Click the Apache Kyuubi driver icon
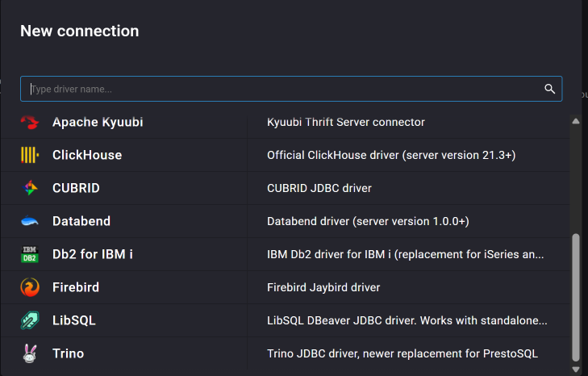588x376 pixels. [x=30, y=123]
